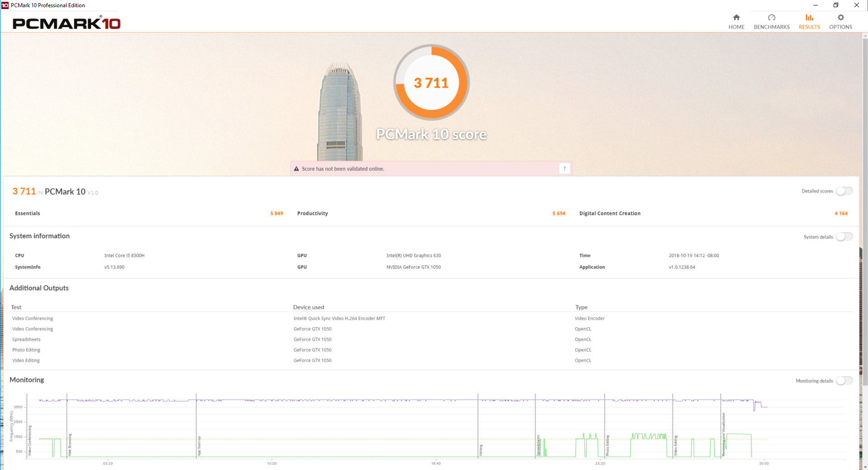Click the Additional Outputs heading
The width and height of the screenshot is (868, 470).
[x=39, y=288]
